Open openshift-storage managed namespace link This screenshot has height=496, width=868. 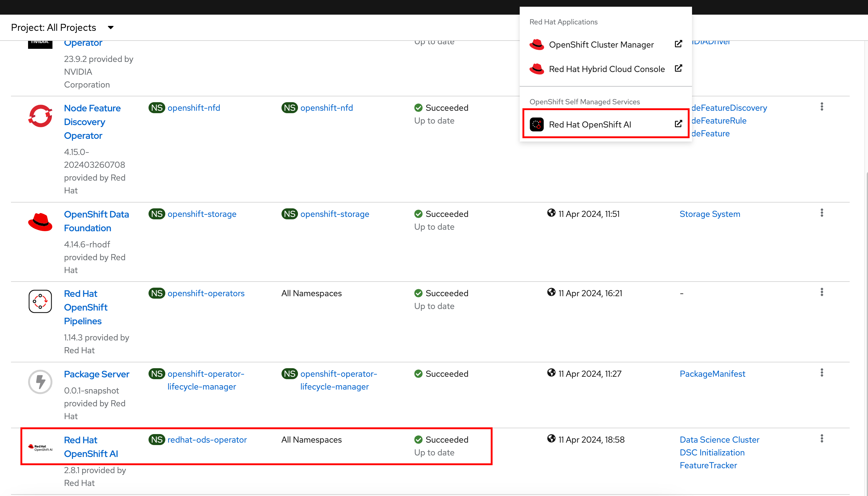(334, 214)
